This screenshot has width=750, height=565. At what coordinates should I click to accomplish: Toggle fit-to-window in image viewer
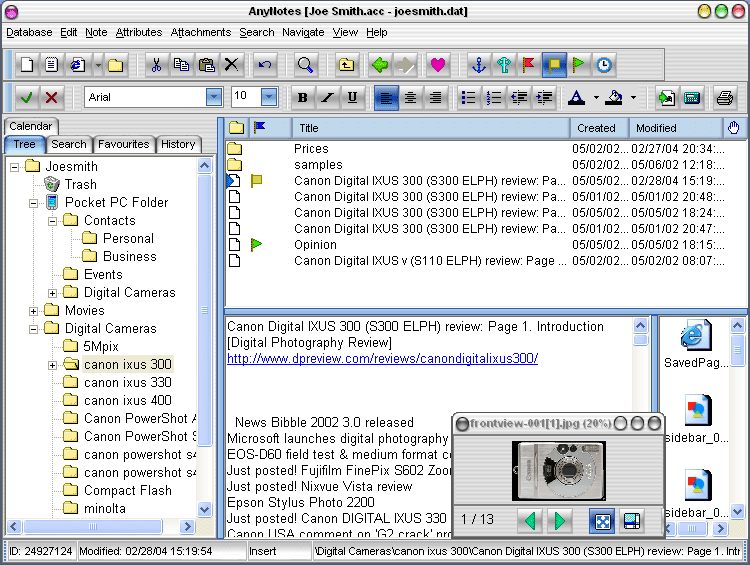click(x=602, y=521)
